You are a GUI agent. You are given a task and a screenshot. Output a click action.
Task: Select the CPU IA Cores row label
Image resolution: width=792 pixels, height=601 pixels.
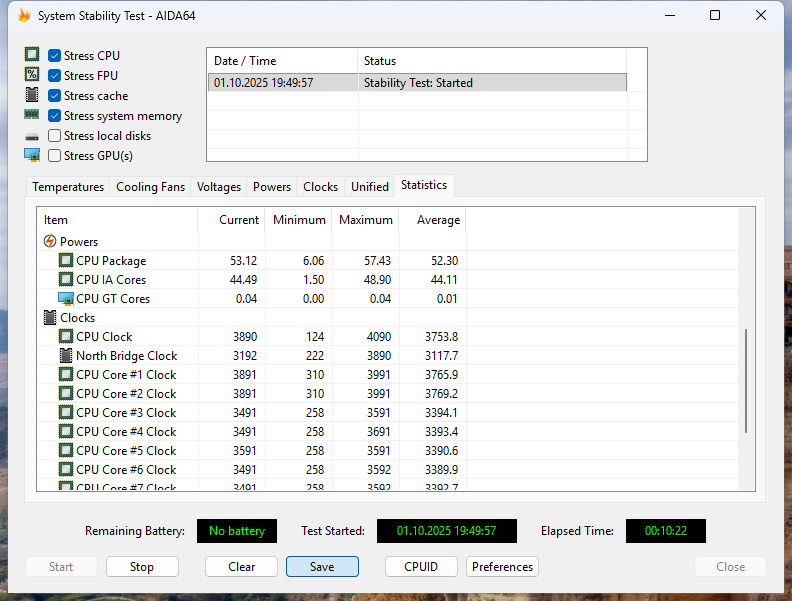[111, 280]
